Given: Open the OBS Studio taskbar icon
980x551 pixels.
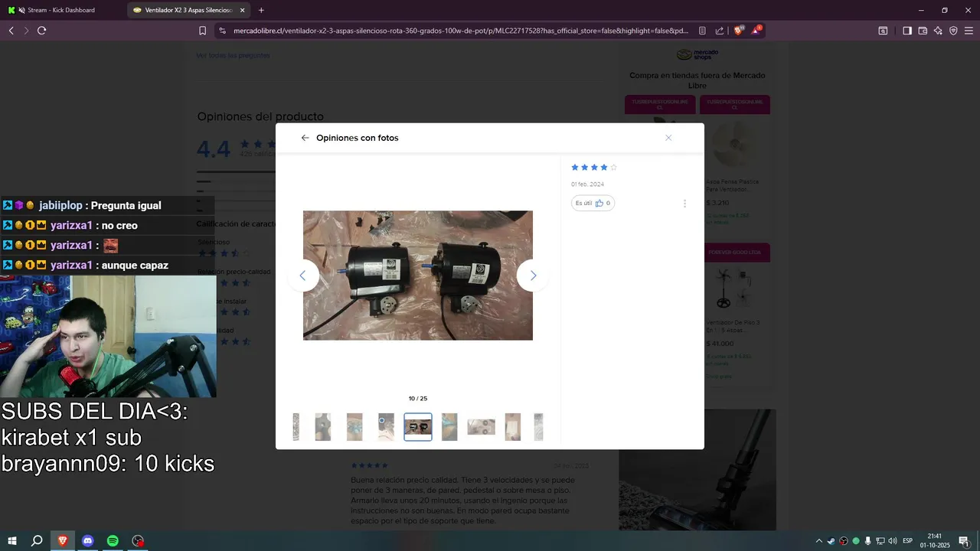Looking at the screenshot, I should click(x=138, y=541).
